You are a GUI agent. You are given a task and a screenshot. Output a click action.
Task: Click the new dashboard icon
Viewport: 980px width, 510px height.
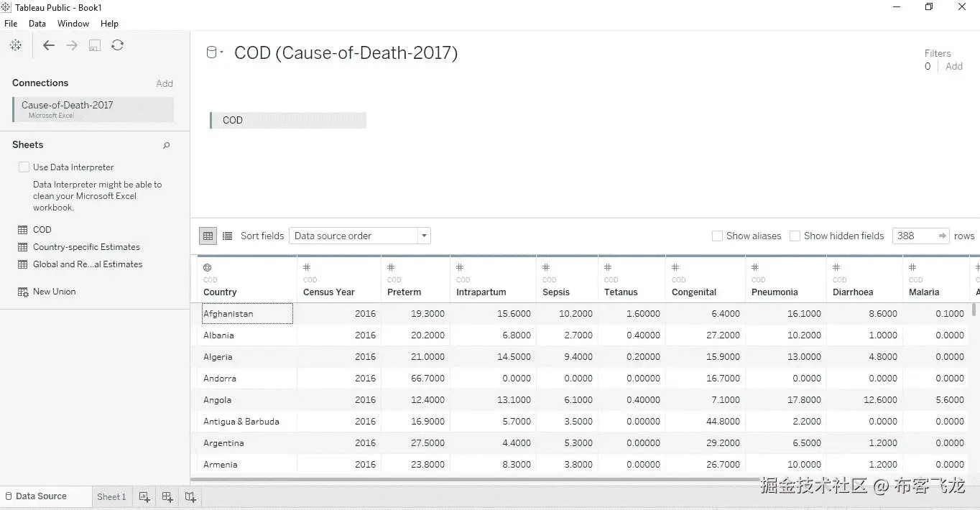click(x=167, y=496)
